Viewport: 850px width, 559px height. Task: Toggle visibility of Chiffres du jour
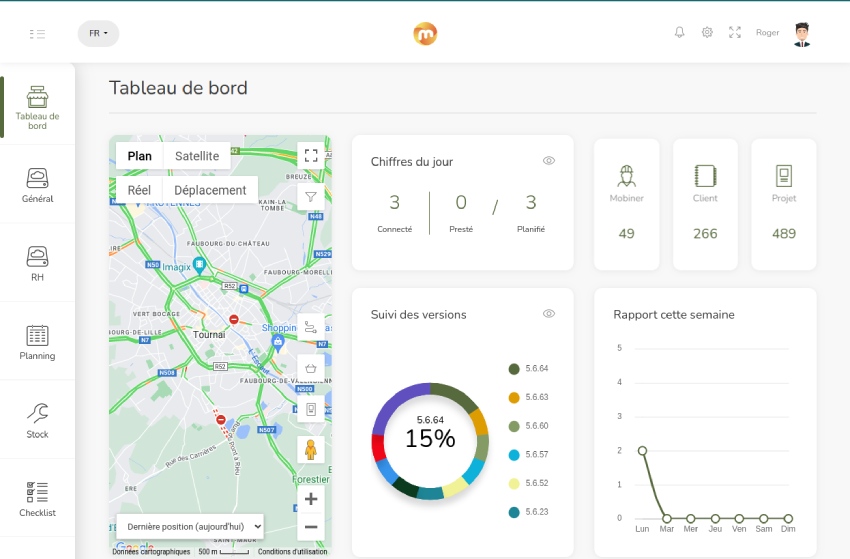pyautogui.click(x=549, y=161)
